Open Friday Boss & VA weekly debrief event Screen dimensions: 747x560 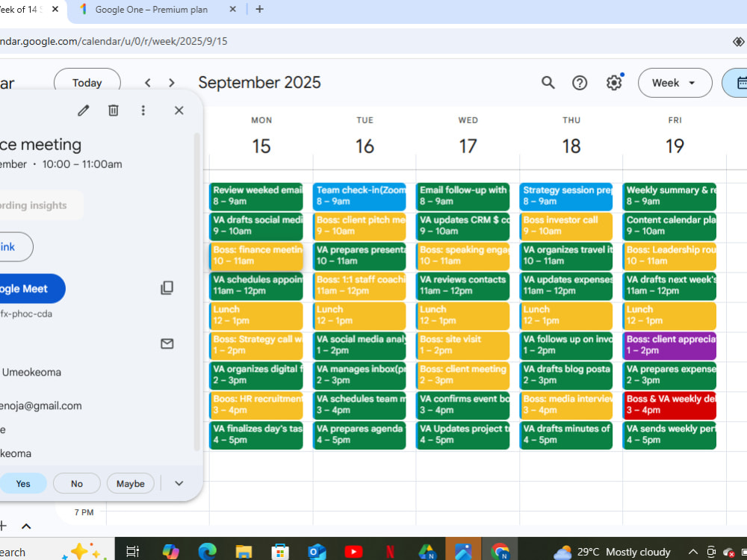pyautogui.click(x=669, y=405)
